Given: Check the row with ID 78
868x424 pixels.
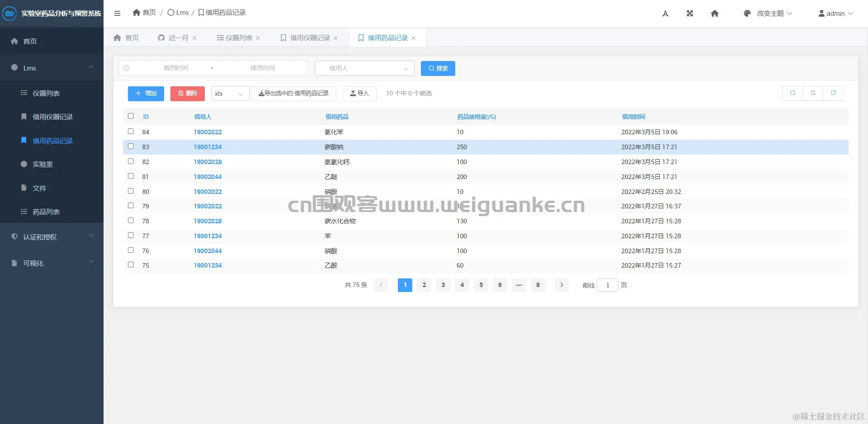Looking at the screenshot, I should click(x=131, y=221).
